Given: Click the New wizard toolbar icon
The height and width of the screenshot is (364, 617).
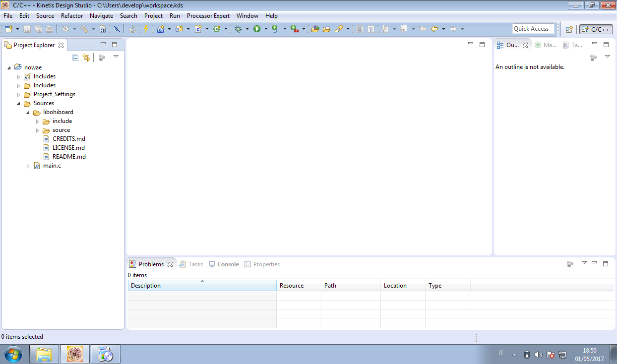Looking at the screenshot, I should coord(8,29).
